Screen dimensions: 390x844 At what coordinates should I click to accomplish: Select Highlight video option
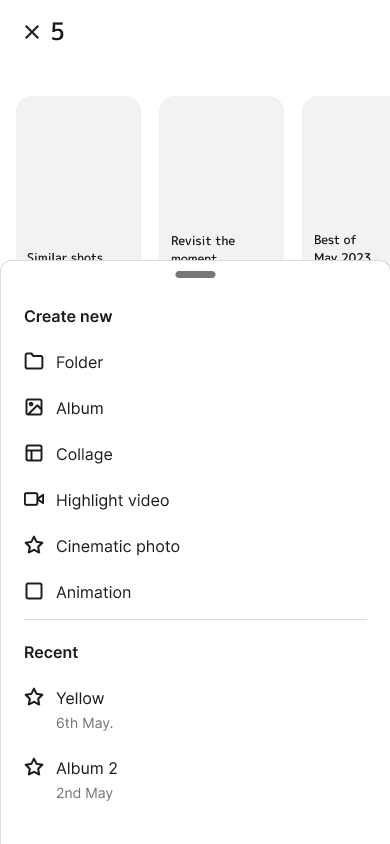coord(195,500)
